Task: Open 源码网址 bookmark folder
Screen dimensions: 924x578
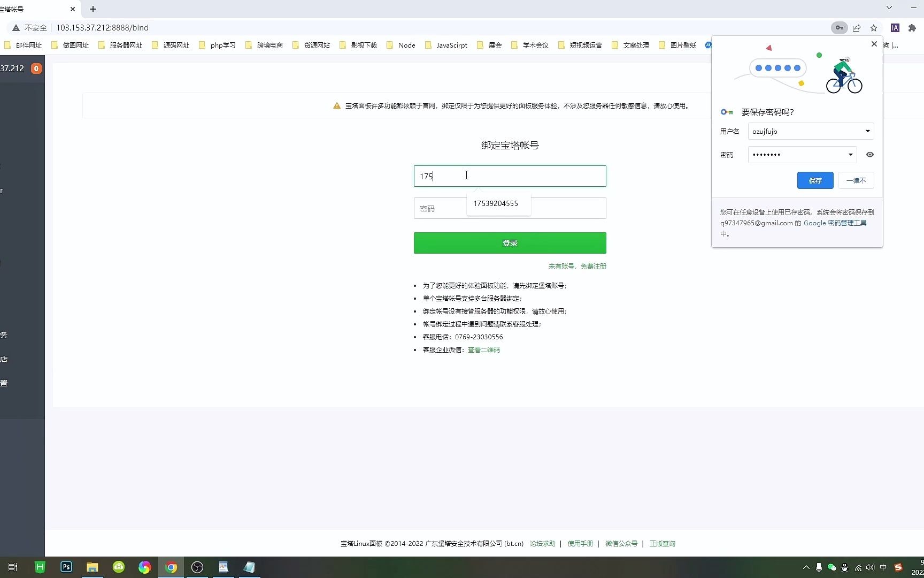Action: (x=171, y=45)
